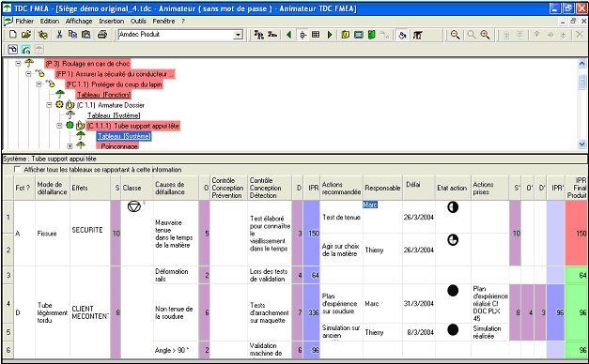Click the copy icon in toolbar
Image resolution: width=589 pixels, height=364 pixels.
72,35
